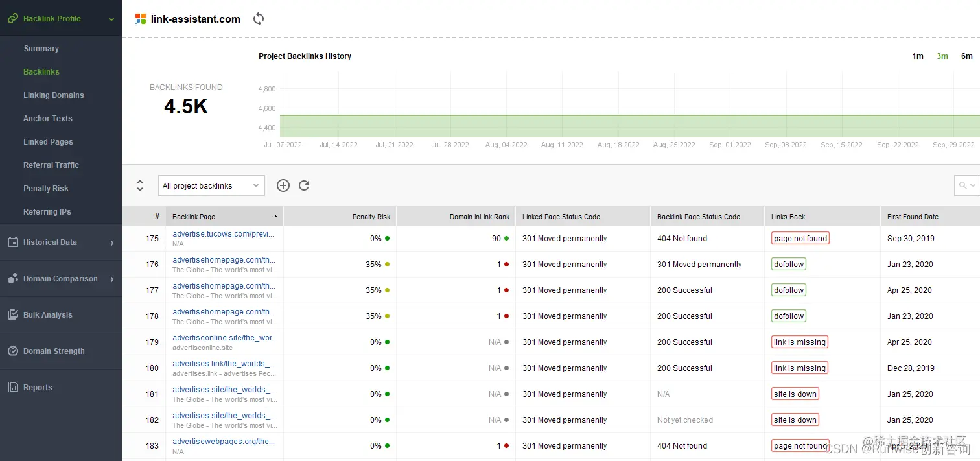
Task: Click the Historical Data calendar icon
Action: pos(12,242)
